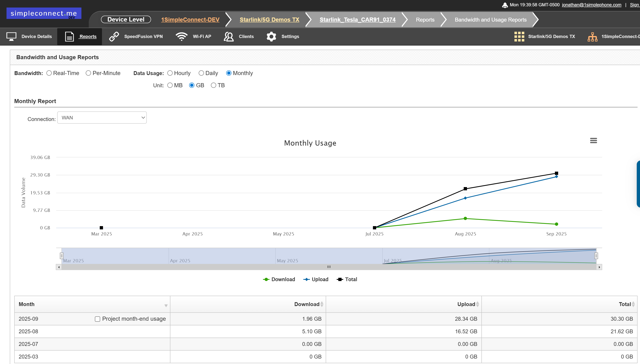The image size is (640, 364).
Task: Click the Sep 2025 Download data point
Action: [x=556, y=224]
